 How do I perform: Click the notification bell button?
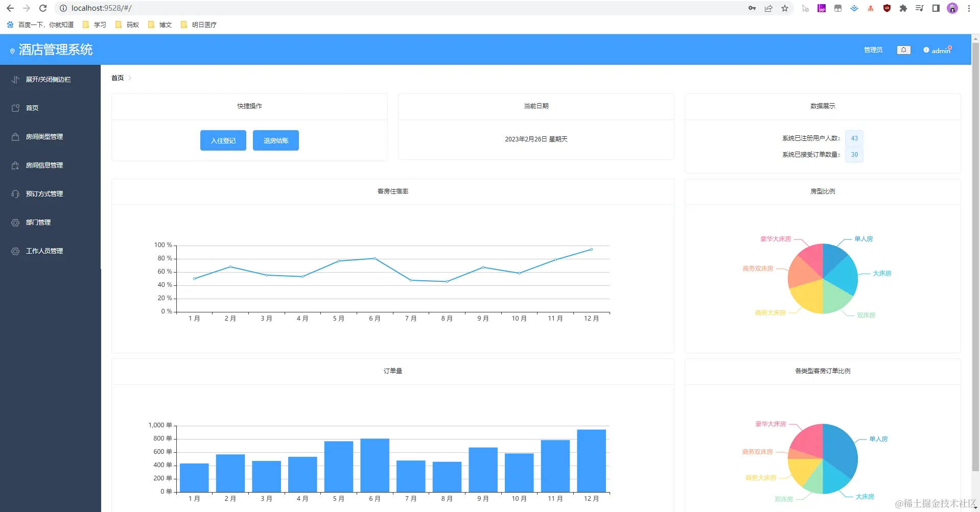point(904,50)
